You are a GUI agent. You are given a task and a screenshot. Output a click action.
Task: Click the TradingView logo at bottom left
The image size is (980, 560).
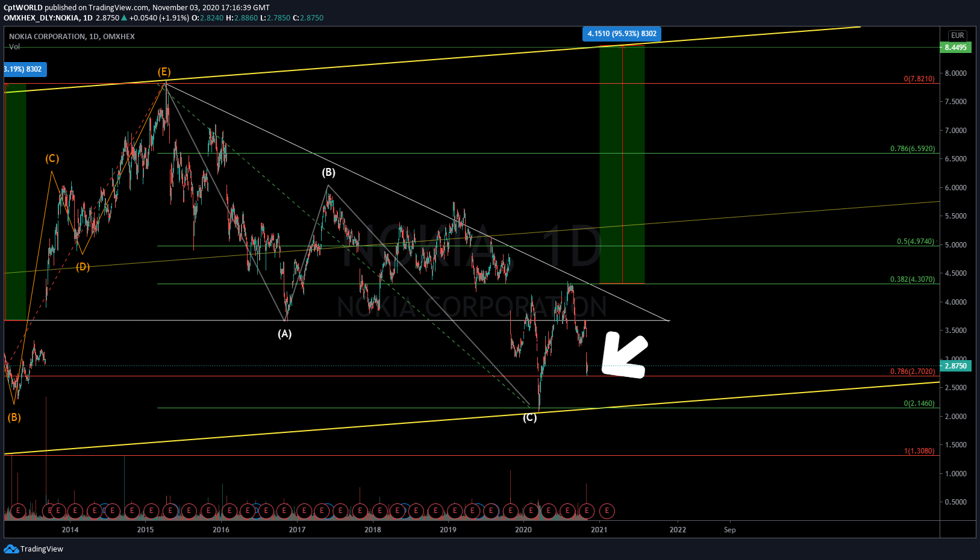pyautogui.click(x=33, y=549)
